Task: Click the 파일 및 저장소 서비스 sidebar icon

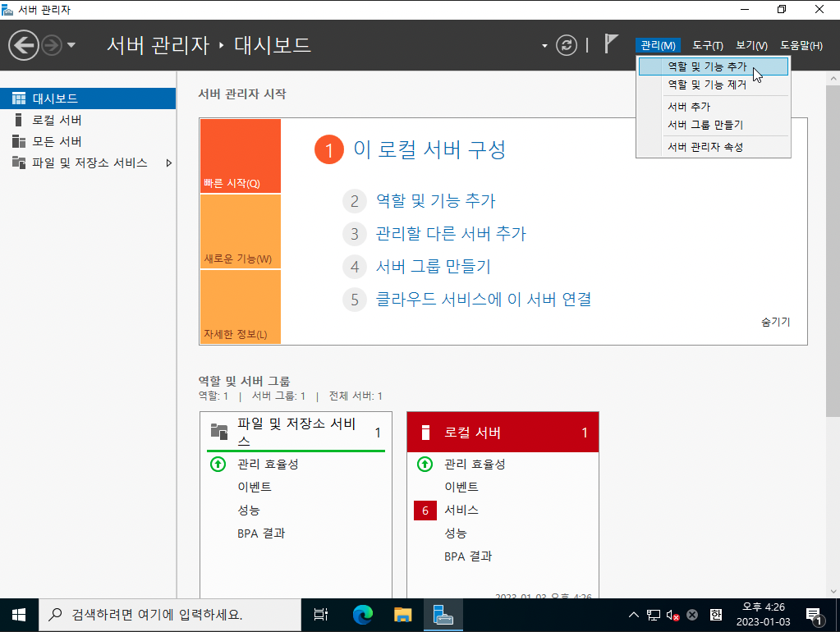Action: coord(19,163)
